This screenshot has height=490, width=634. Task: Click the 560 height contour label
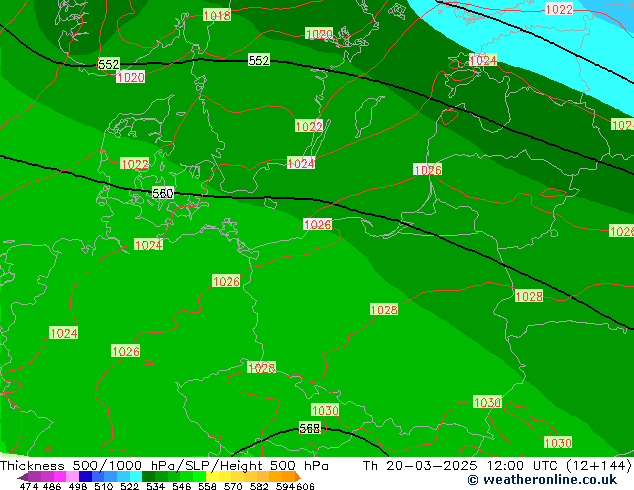tap(163, 193)
